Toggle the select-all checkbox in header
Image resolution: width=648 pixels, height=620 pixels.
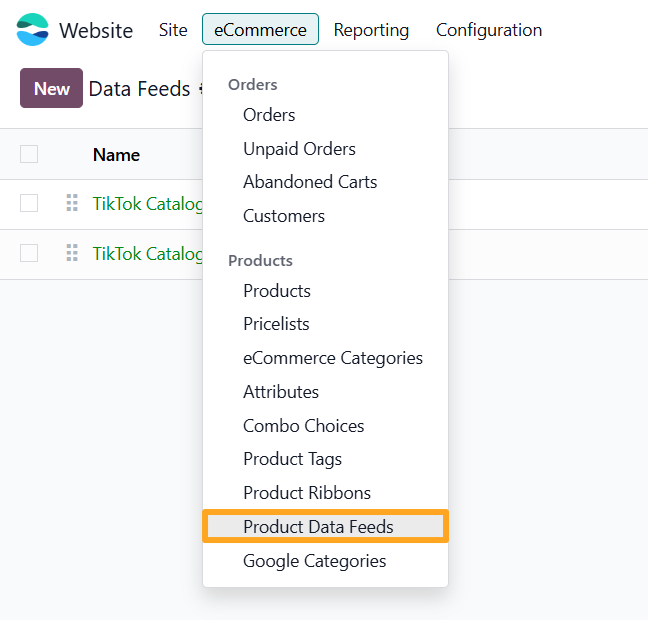29,154
